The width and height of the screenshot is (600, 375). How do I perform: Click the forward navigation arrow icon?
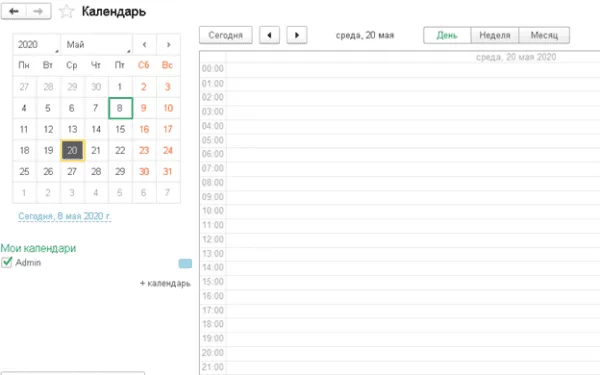click(38, 11)
